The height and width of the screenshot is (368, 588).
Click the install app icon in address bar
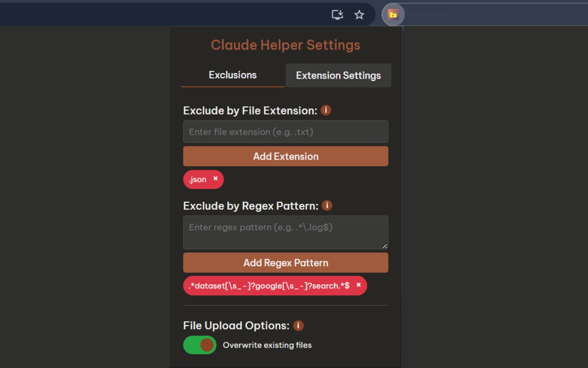point(338,15)
